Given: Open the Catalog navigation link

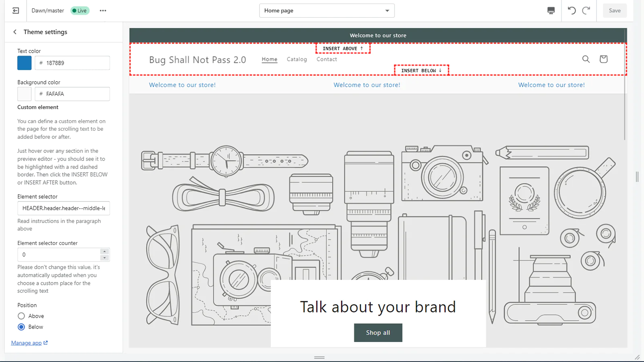Looking at the screenshot, I should click(297, 59).
